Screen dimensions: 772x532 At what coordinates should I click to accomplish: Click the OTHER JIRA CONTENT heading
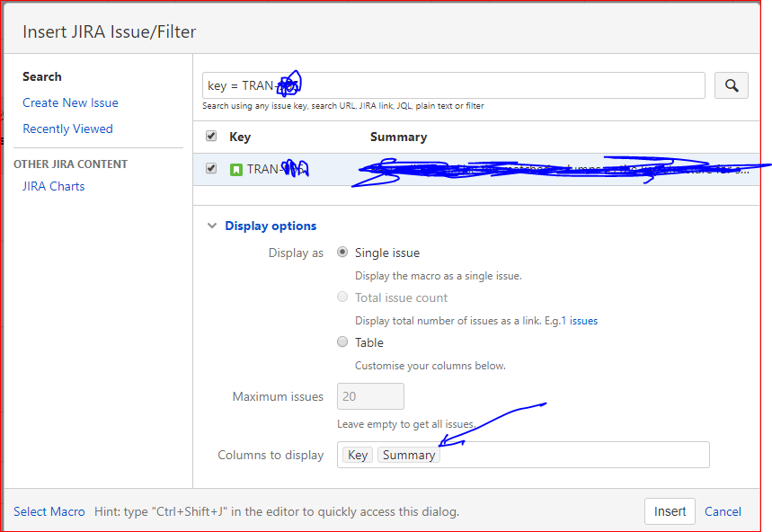(x=70, y=164)
